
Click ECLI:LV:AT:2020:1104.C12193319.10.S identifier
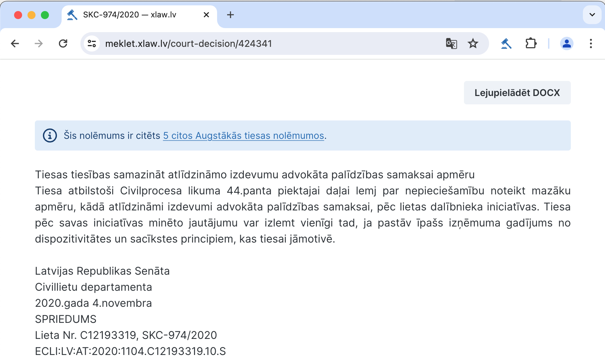(x=130, y=351)
